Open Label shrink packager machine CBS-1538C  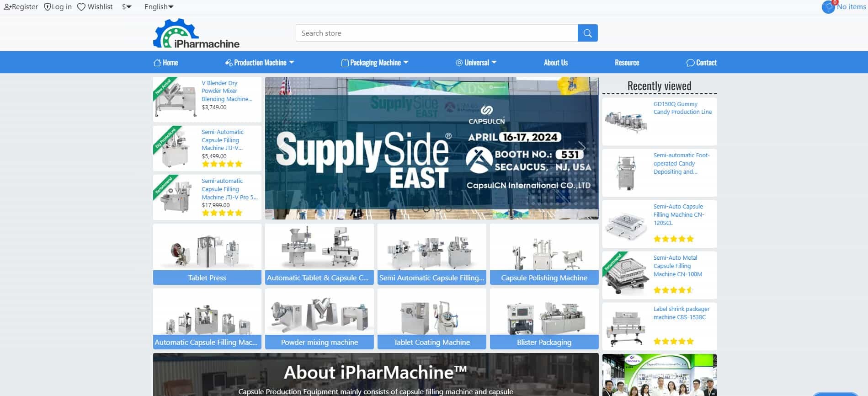point(682,313)
